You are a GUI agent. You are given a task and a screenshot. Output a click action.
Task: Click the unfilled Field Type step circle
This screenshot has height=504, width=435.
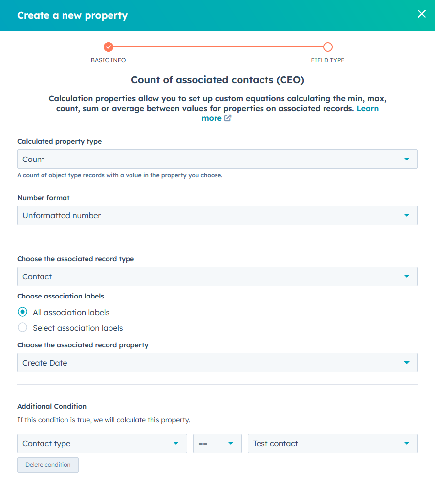pos(327,47)
